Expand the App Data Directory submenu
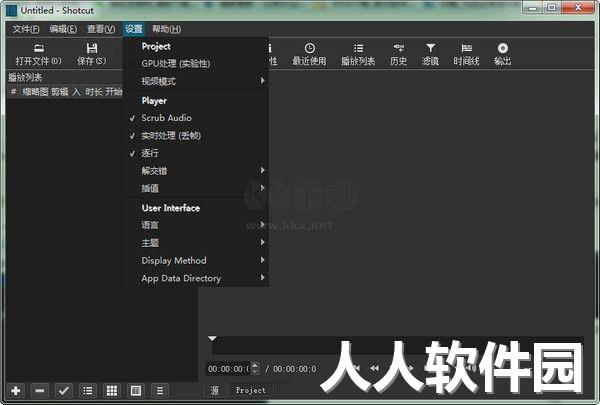The width and height of the screenshot is (600, 405). click(x=197, y=278)
